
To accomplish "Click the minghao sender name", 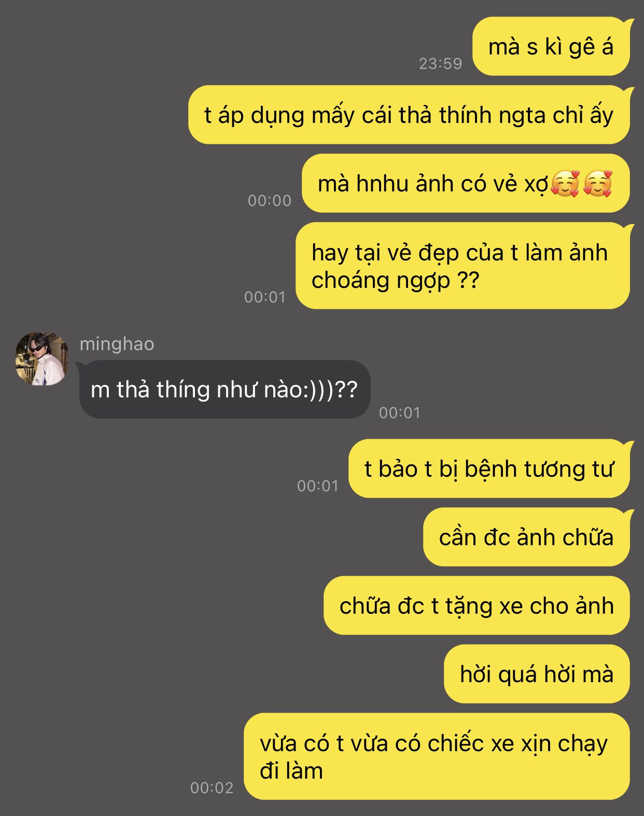I will pos(117,344).
